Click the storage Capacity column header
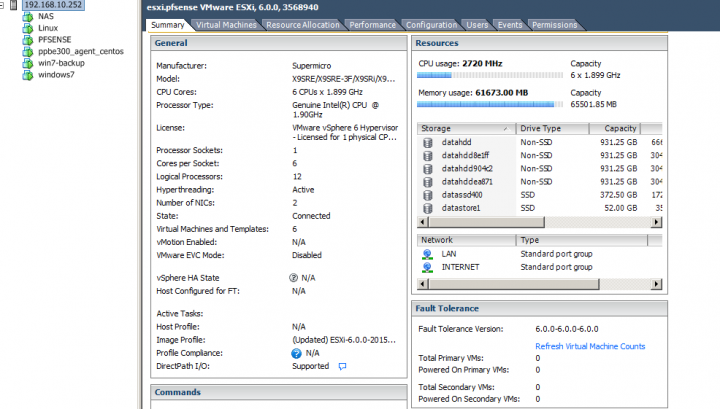 tap(615, 129)
